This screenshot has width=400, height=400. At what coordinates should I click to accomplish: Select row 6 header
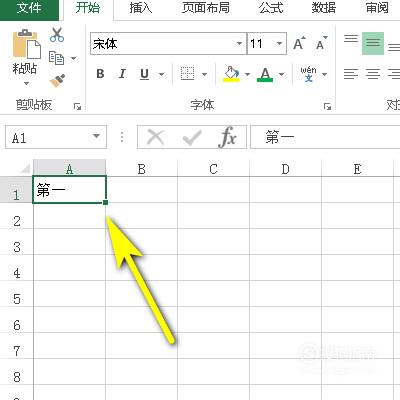[16, 320]
